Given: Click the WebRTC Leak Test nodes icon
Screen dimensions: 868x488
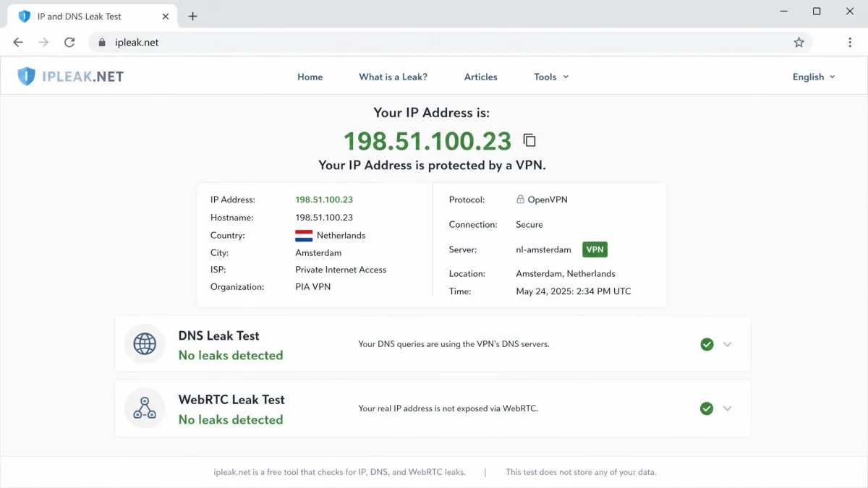Looking at the screenshot, I should (145, 408).
